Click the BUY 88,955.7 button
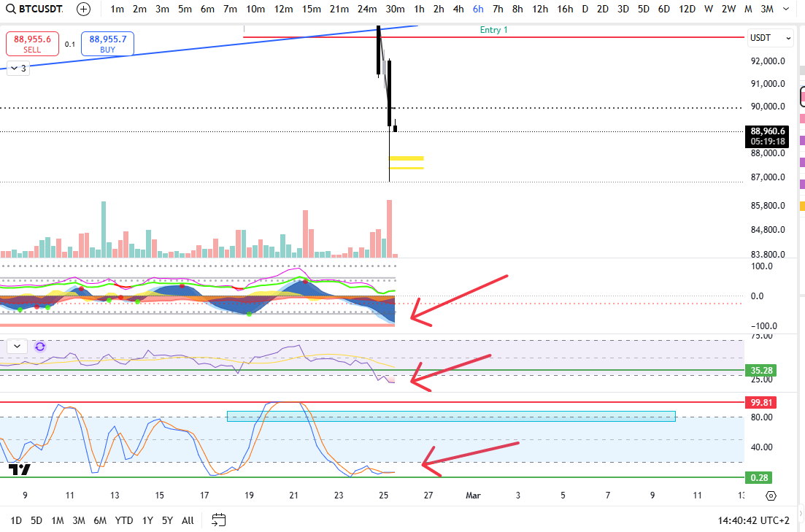 (108, 44)
